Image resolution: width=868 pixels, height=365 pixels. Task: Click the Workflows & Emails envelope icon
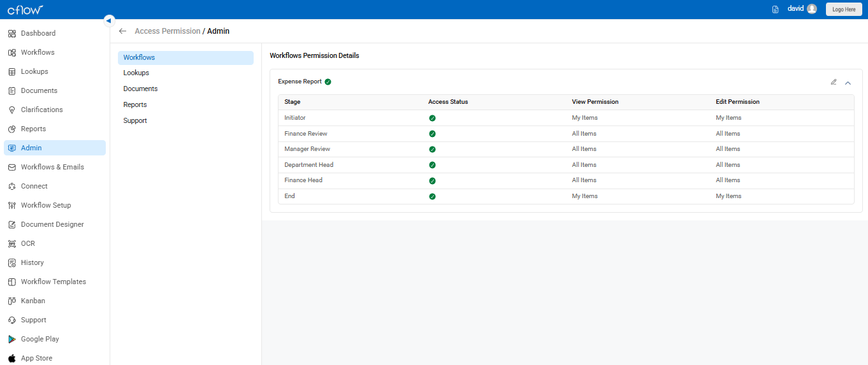click(x=12, y=167)
